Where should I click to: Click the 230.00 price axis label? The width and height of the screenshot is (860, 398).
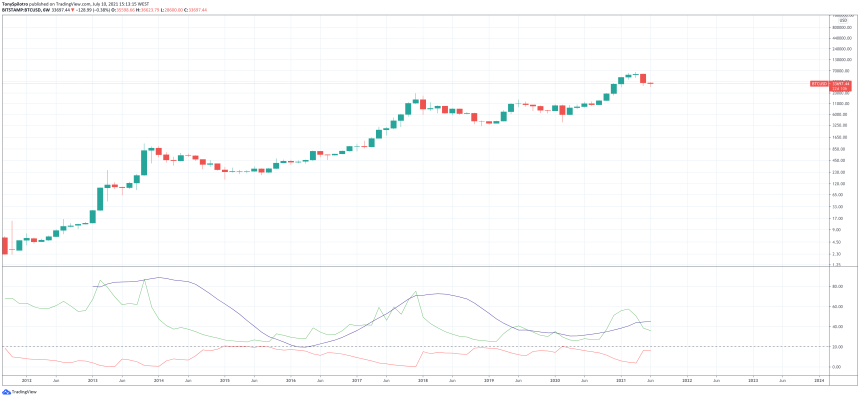(x=839, y=172)
